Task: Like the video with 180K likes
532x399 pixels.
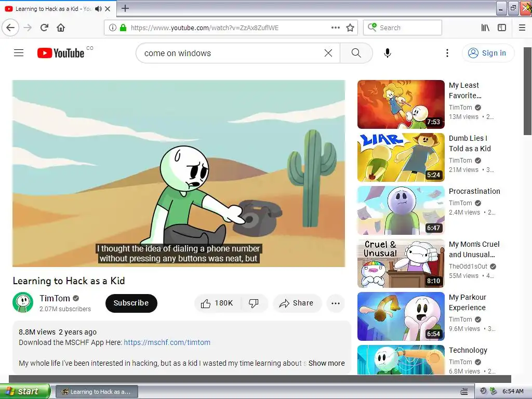Action: (218, 303)
